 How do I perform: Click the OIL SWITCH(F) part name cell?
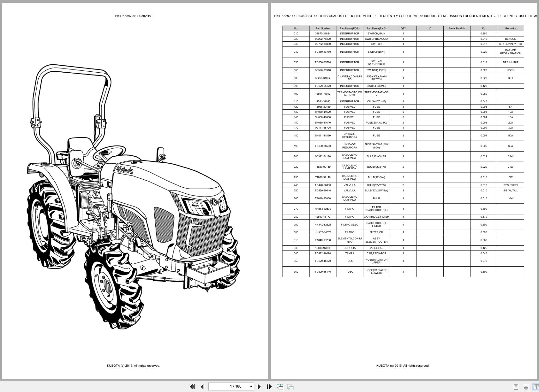click(376, 101)
